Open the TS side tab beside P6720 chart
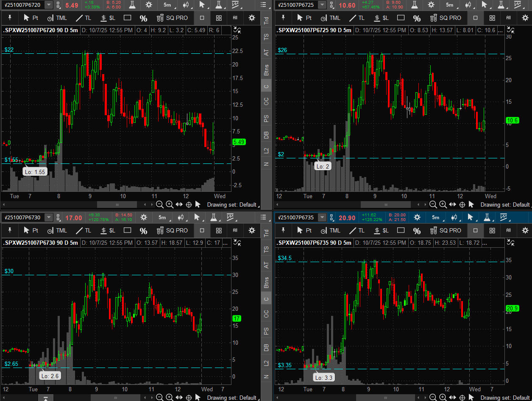The width and height of the screenshot is (532, 401). (266, 37)
